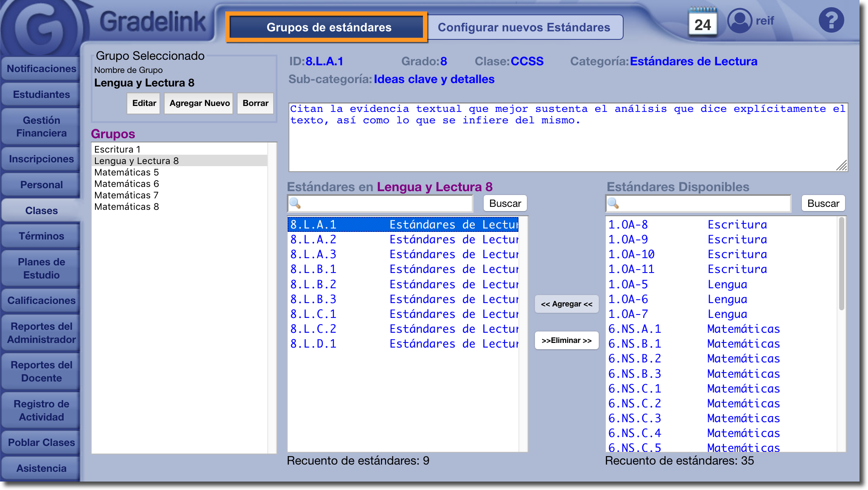Select Matemáticas 6 in Grupos list
868x490 pixels.
(x=126, y=184)
